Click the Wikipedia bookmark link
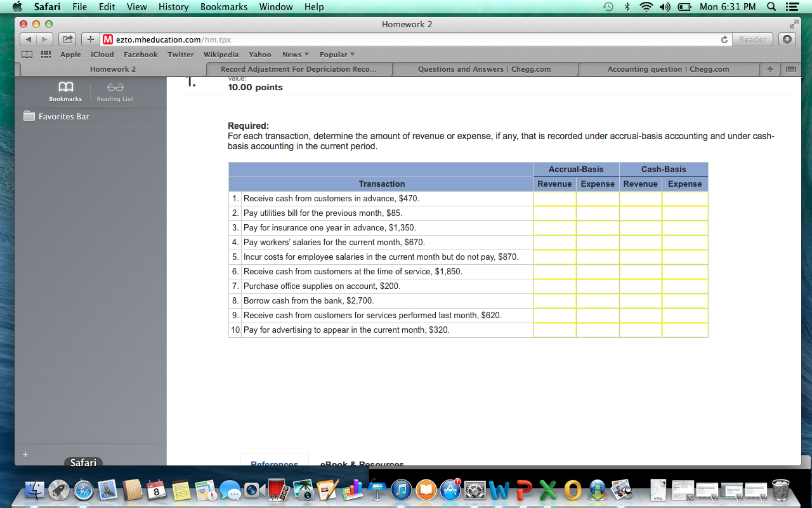 point(221,55)
